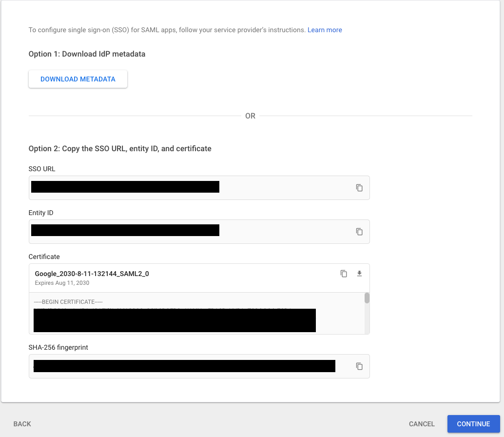Click the OR divider between options
504x437 pixels.
pos(250,116)
